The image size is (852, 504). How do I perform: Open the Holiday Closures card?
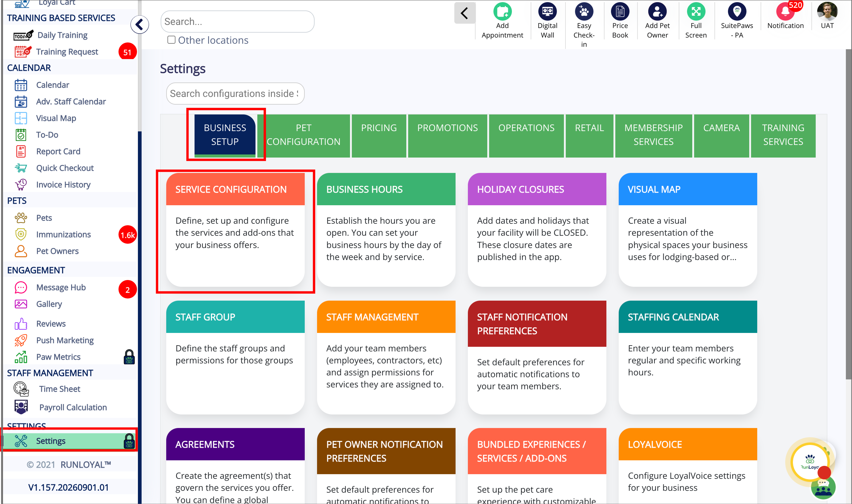point(537,230)
